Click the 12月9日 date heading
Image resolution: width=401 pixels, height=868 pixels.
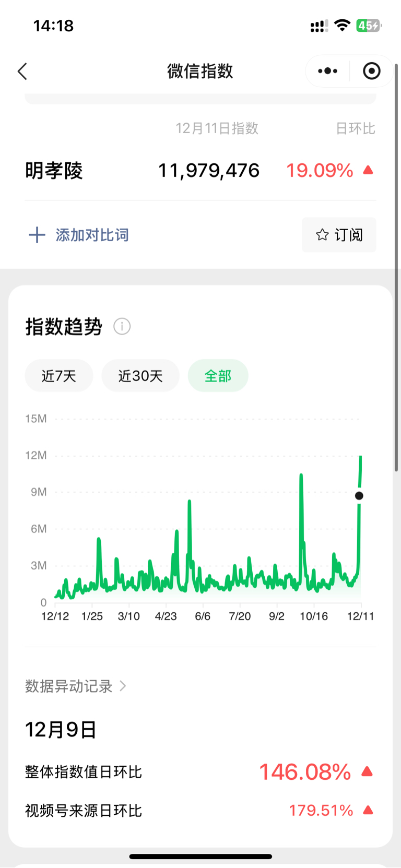pyautogui.click(x=61, y=730)
